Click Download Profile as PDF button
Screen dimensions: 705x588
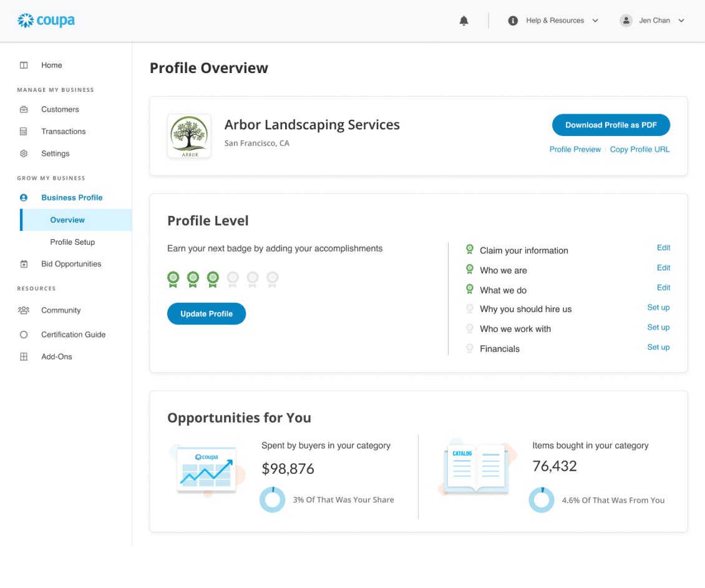point(611,125)
